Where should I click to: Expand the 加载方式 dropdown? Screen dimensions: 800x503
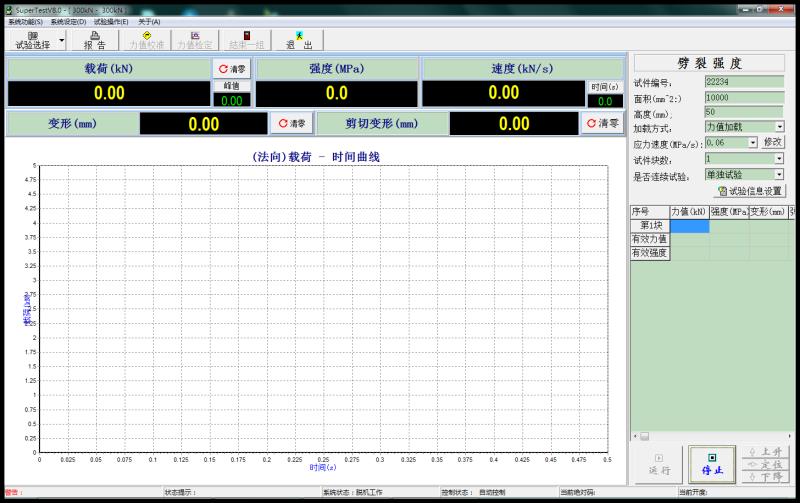(780, 127)
